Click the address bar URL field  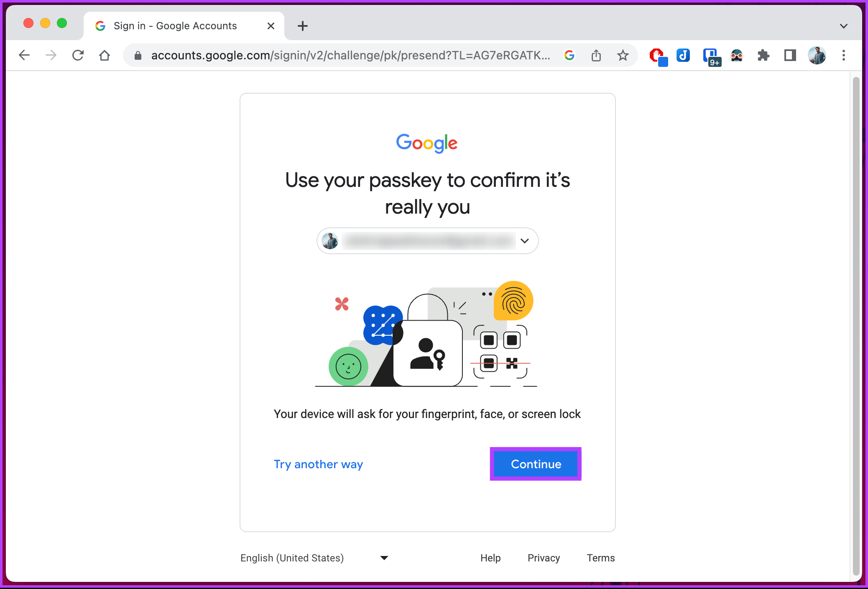(x=350, y=55)
